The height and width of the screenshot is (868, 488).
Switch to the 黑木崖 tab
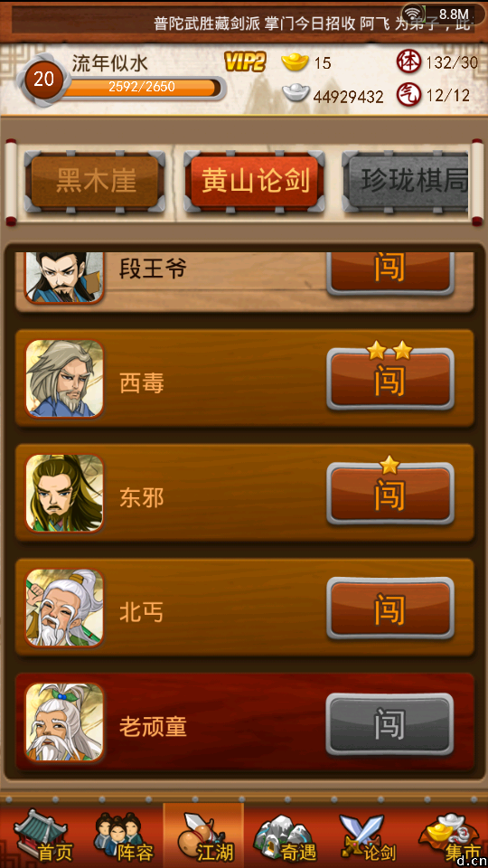(x=96, y=182)
